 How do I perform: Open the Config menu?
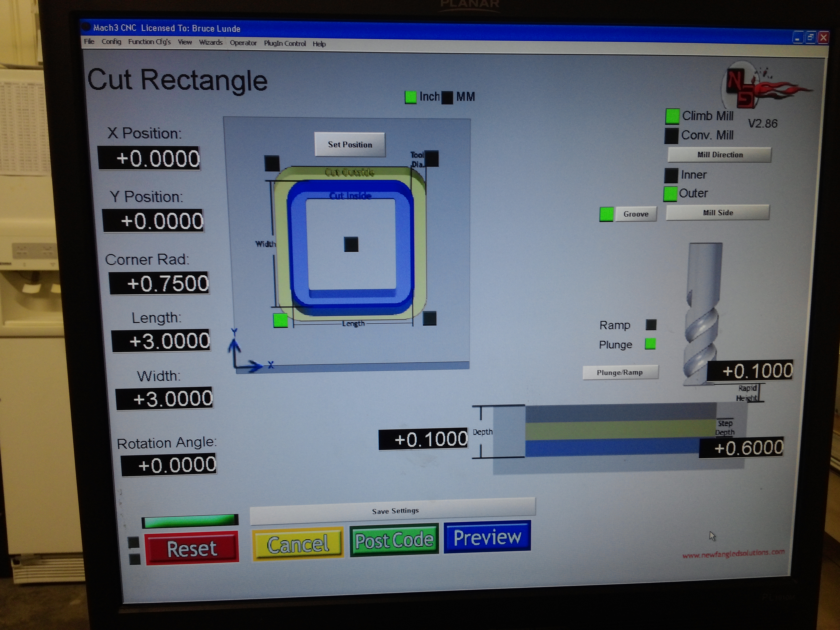pos(111,41)
